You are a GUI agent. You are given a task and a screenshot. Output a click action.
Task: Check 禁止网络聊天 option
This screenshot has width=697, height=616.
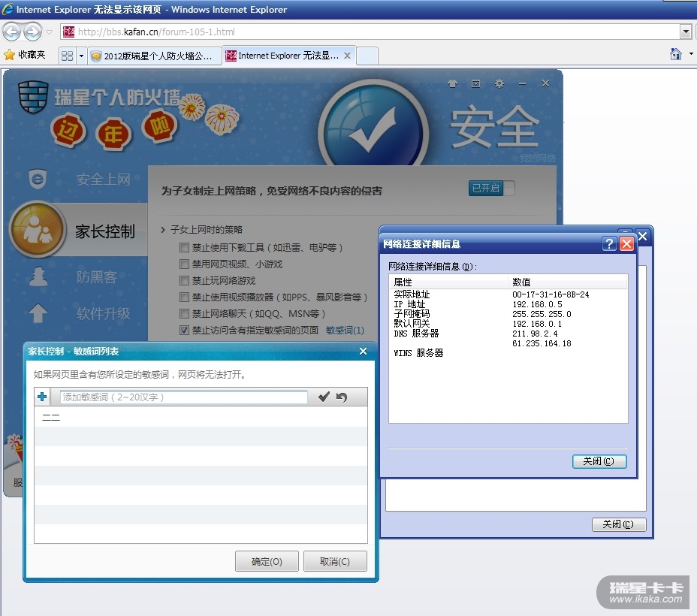click(184, 314)
